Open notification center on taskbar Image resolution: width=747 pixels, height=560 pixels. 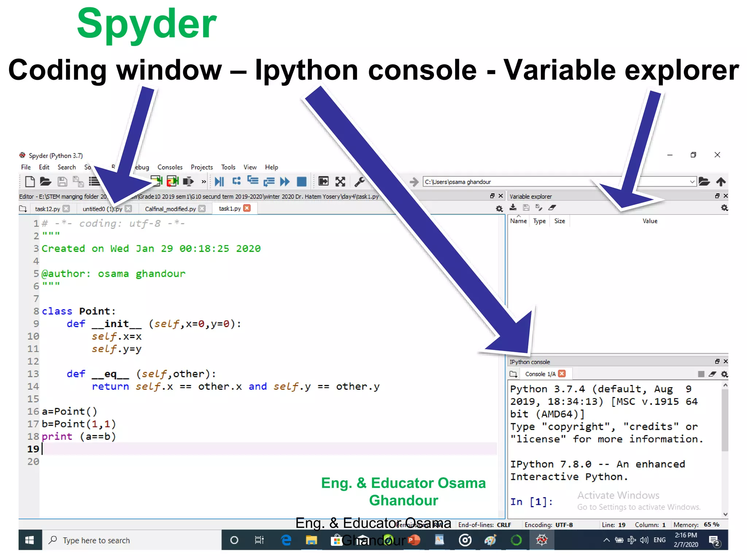(714, 540)
